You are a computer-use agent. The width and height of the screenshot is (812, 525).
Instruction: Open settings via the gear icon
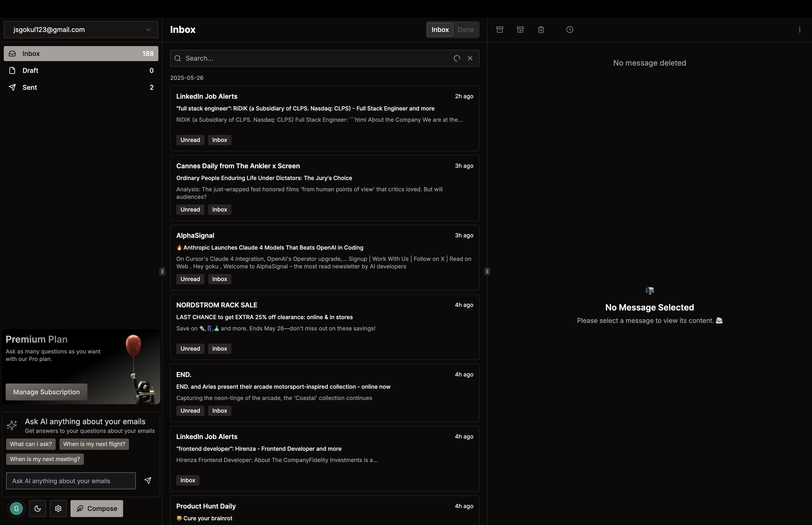(x=58, y=508)
